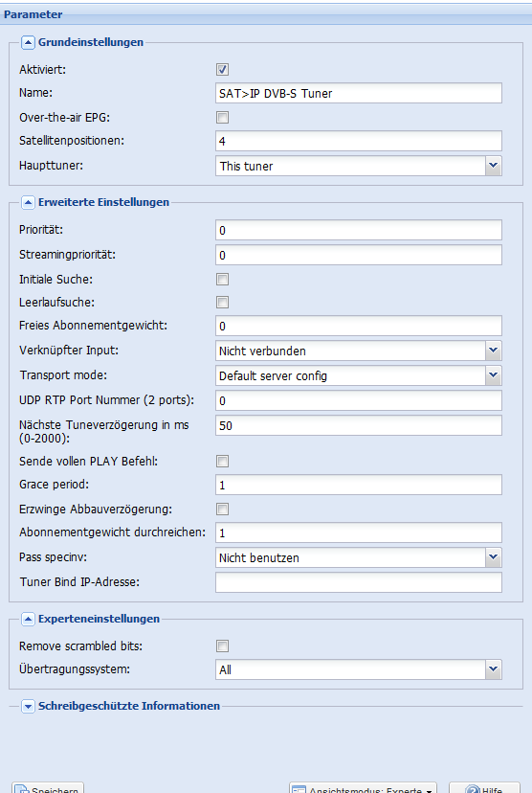The image size is (532, 793).
Task: Open the Ansichtsmodus Experte menu
Action: click(363, 788)
